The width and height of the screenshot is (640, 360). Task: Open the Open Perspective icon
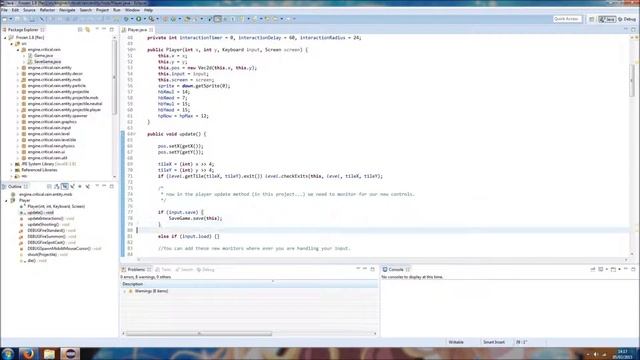(x=591, y=19)
